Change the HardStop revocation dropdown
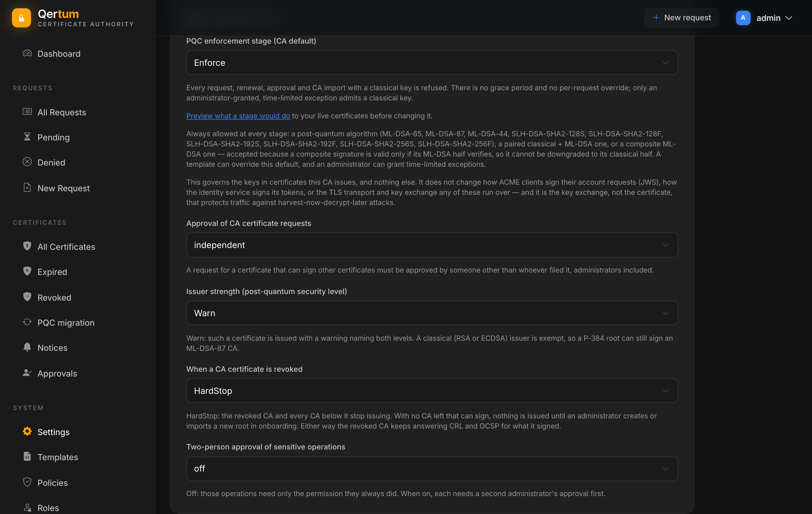This screenshot has width=812, height=514. [432, 391]
